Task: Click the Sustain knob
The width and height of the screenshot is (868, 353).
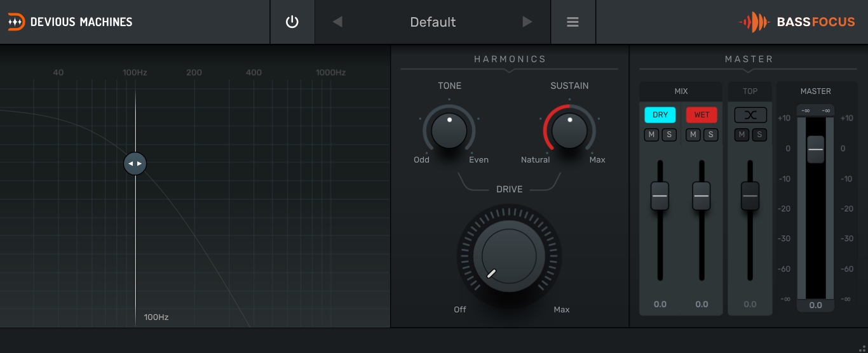Action: tap(569, 130)
